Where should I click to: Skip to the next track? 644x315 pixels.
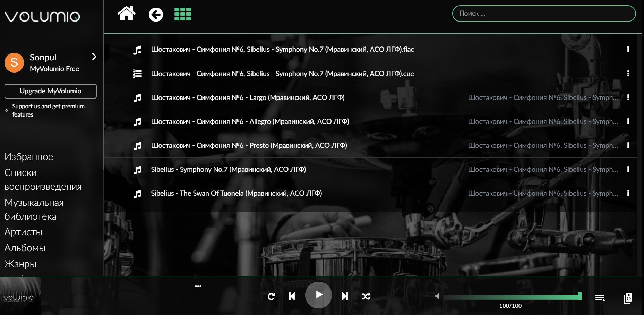(345, 296)
